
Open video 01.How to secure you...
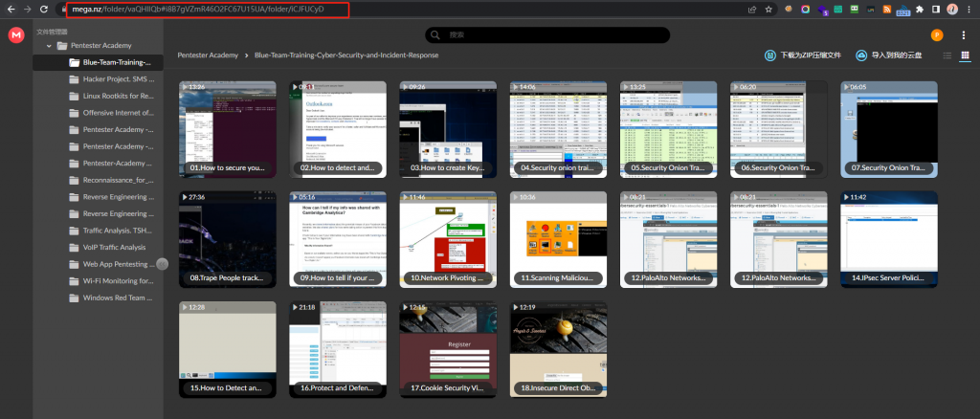pos(228,129)
